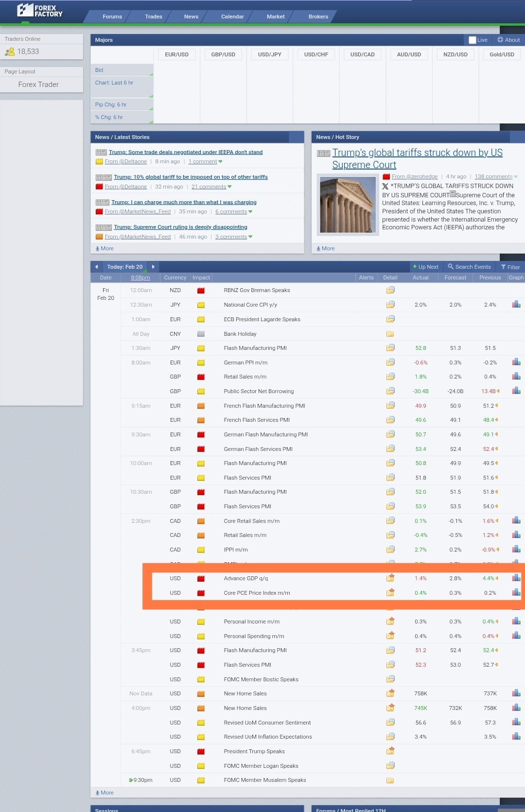The height and width of the screenshot is (812, 525).
Task: Click the ECB President Lagarde Speaks event
Action: click(x=262, y=319)
